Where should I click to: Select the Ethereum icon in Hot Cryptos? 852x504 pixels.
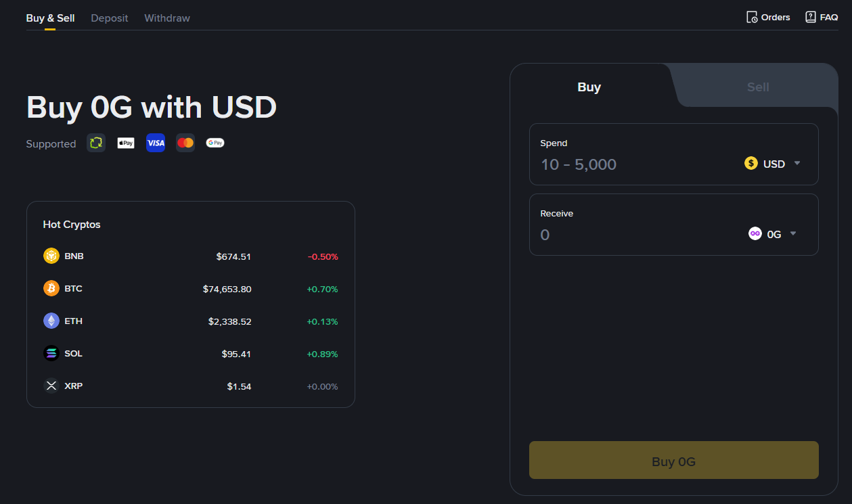[x=51, y=321]
